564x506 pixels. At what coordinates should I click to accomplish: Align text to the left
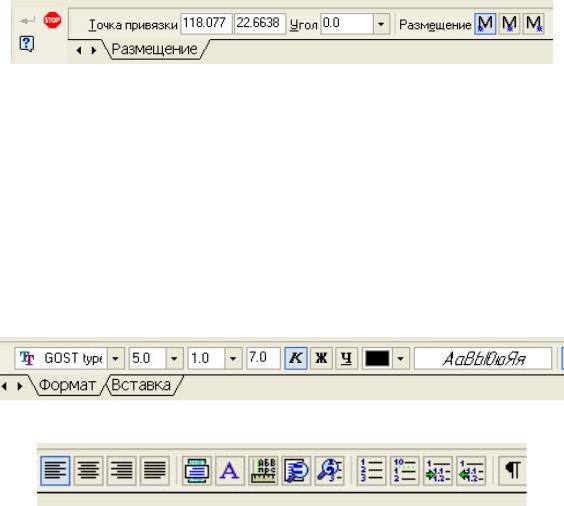tap(55, 470)
